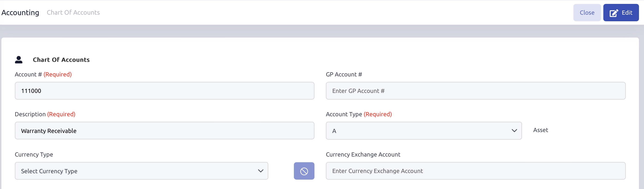Click the Asset account type label
644x189 pixels.
(540, 130)
